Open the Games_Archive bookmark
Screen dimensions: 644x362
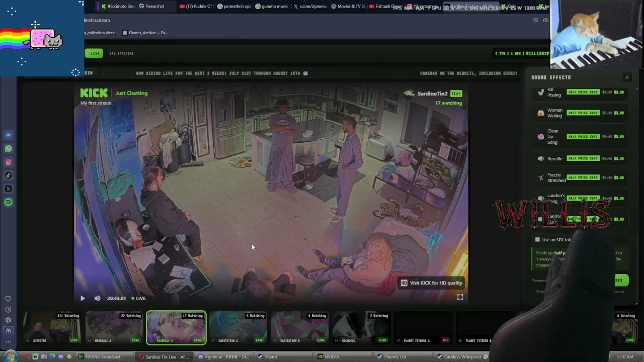145,33
